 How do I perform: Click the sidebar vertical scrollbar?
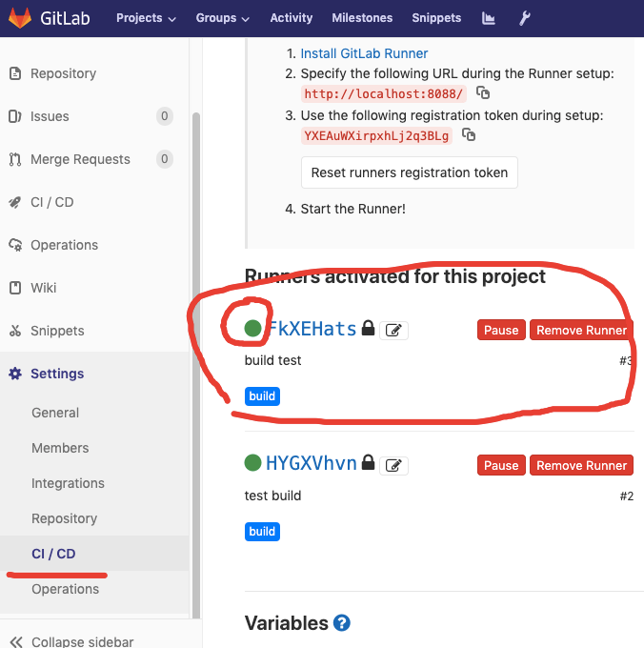[x=196, y=365]
